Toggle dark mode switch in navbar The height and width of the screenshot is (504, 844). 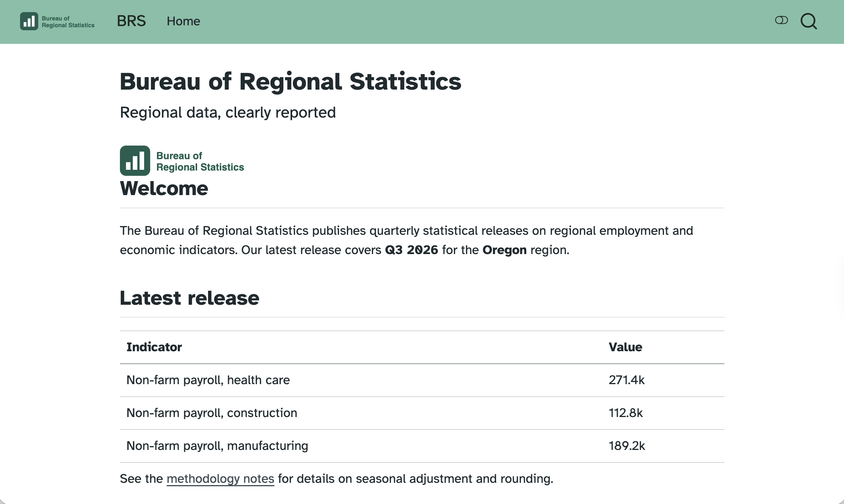781,20
